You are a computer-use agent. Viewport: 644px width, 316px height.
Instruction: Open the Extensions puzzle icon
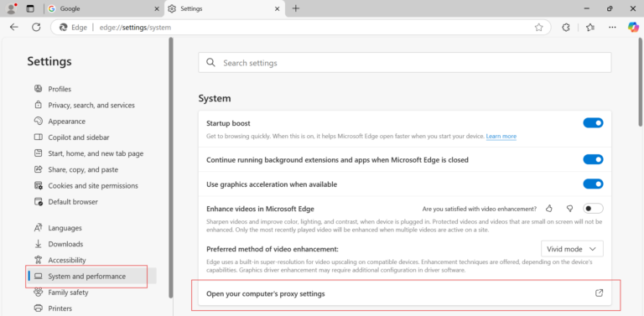click(565, 28)
